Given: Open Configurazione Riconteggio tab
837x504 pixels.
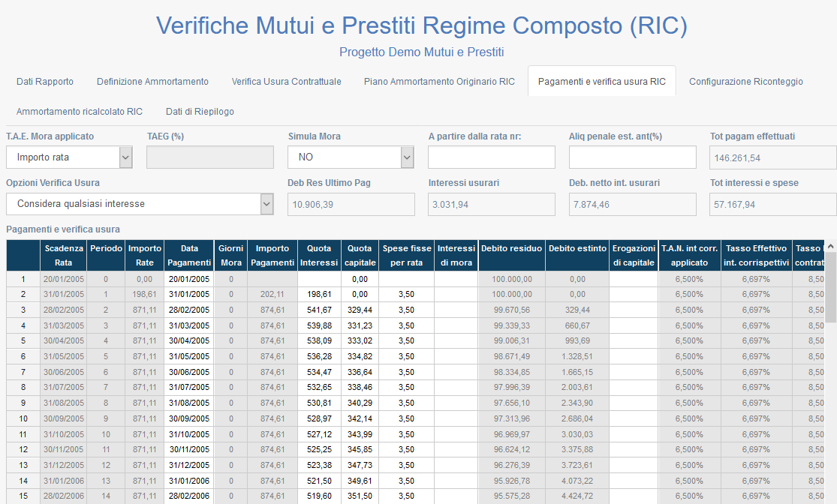Looking at the screenshot, I should (745, 82).
